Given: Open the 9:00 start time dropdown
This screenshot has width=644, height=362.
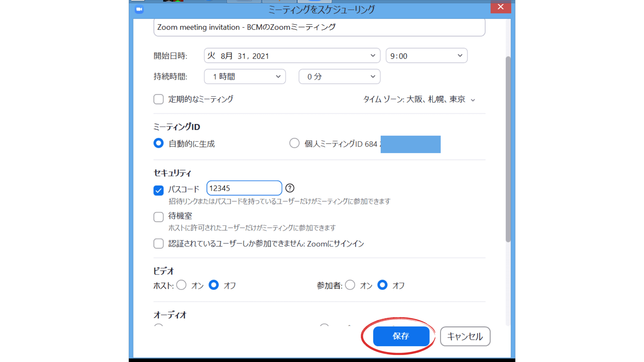Looking at the screenshot, I should click(459, 56).
